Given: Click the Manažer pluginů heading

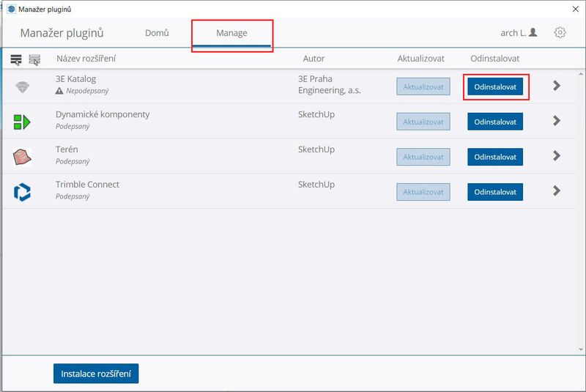Looking at the screenshot, I should click(62, 33).
